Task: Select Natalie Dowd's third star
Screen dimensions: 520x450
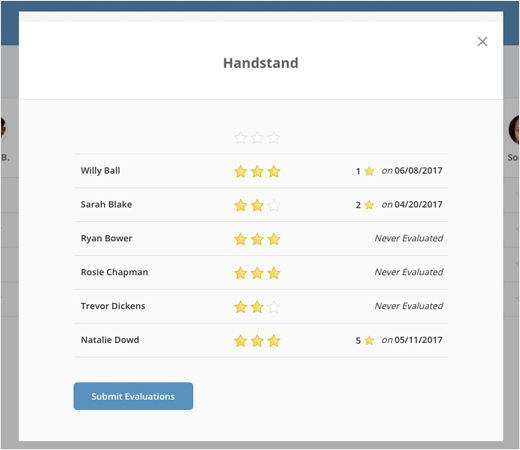Action: (x=274, y=341)
